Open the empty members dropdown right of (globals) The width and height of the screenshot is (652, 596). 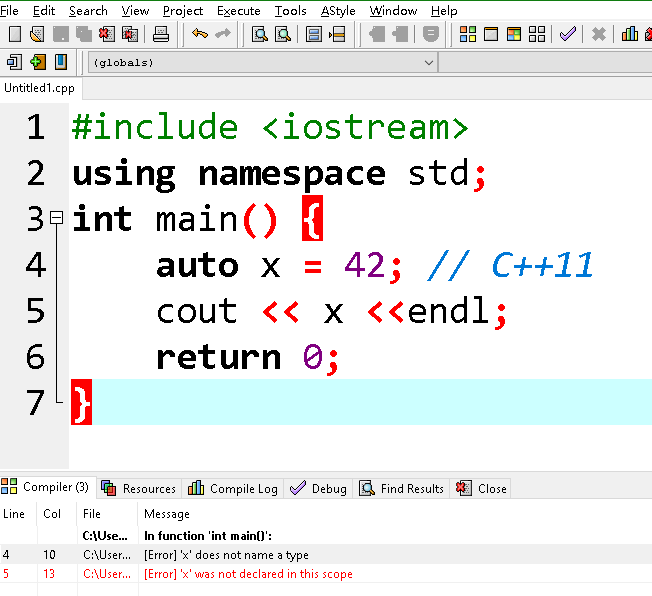545,62
